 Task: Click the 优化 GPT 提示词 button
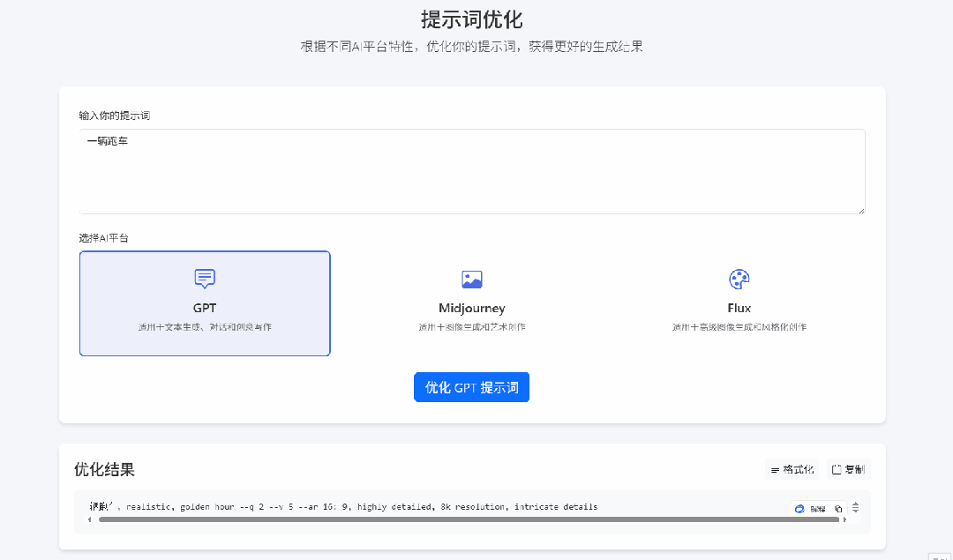[471, 387]
